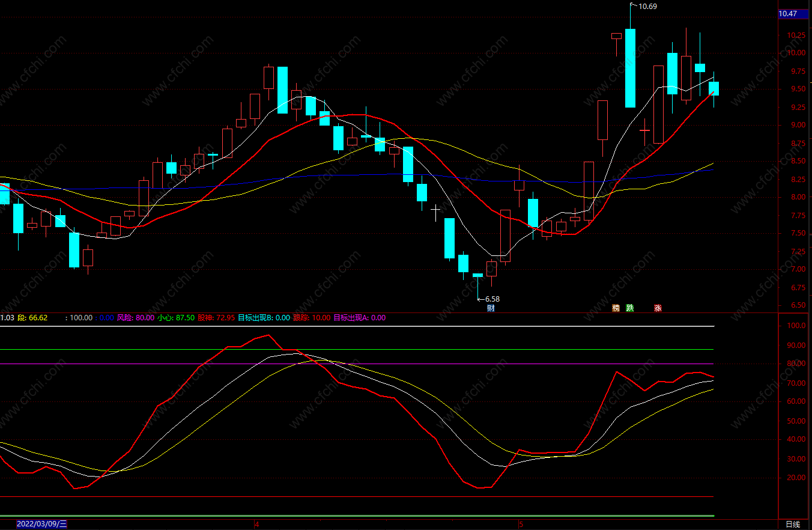This screenshot has height=530, width=812.
Task: Click the 10.69 high price label
Action: point(647,7)
